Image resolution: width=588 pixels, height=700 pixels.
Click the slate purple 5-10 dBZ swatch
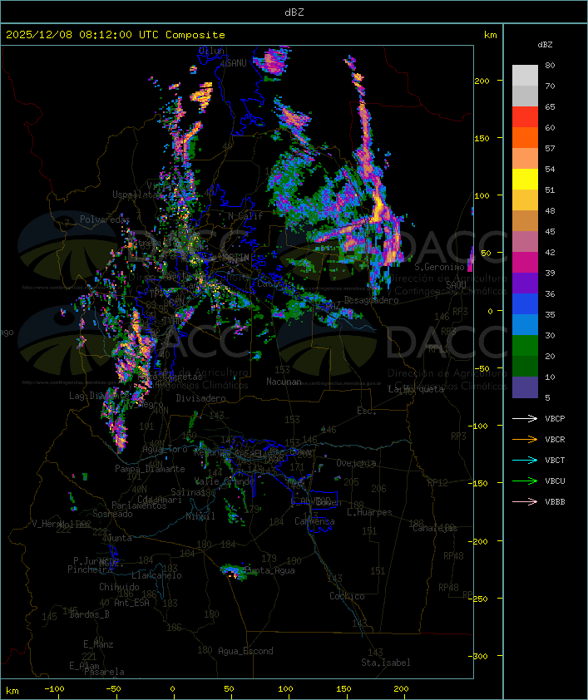[x=525, y=387]
